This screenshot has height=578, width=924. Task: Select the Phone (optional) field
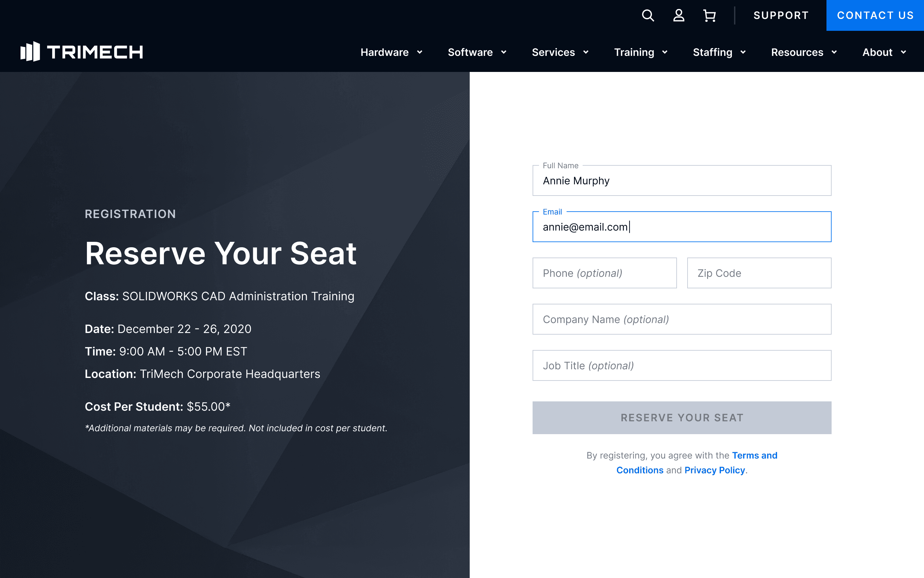pyautogui.click(x=604, y=273)
